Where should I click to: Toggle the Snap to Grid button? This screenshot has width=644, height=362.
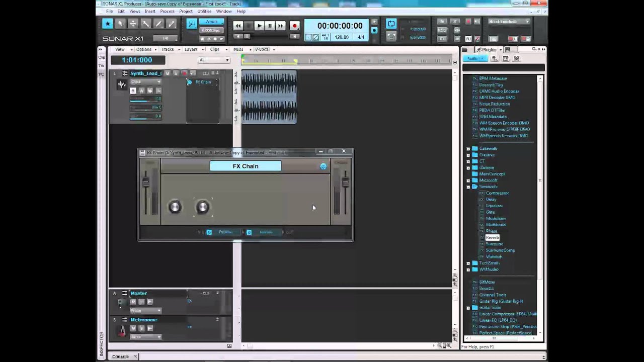(191, 24)
